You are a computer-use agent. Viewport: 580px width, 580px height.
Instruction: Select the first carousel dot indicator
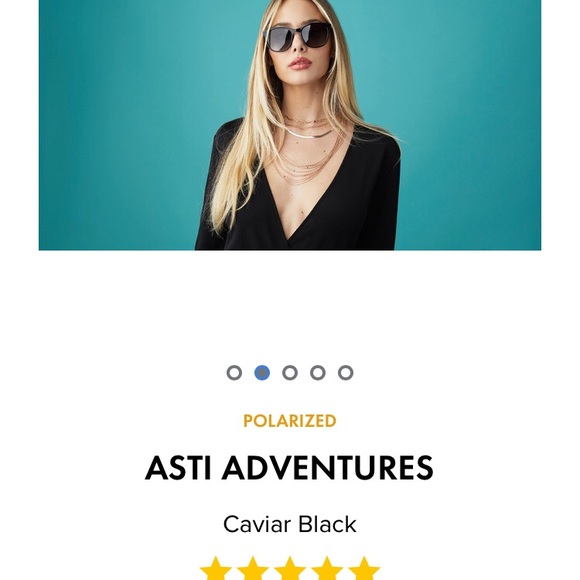234,372
